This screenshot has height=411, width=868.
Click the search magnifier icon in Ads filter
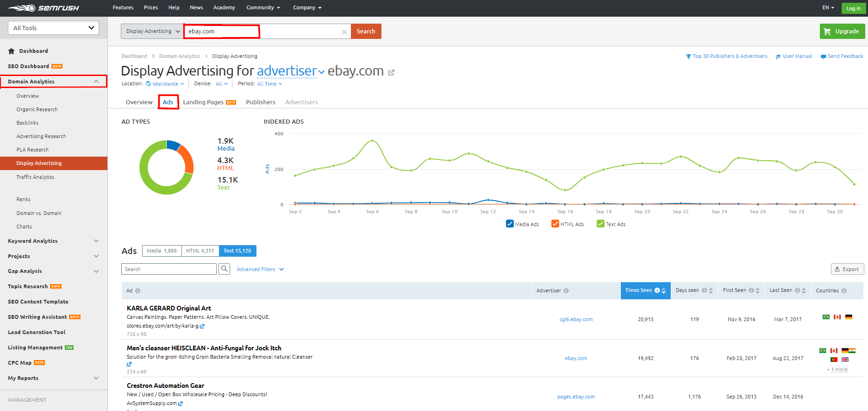(225, 269)
